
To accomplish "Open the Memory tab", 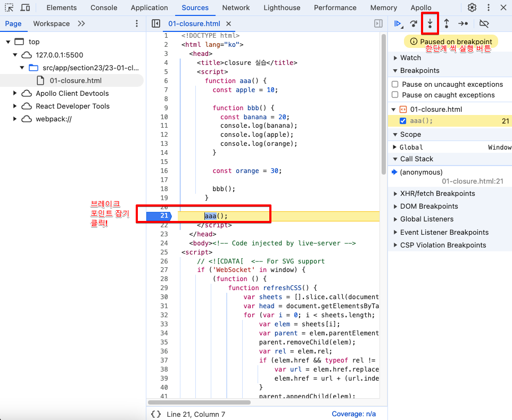I will pos(383,7).
